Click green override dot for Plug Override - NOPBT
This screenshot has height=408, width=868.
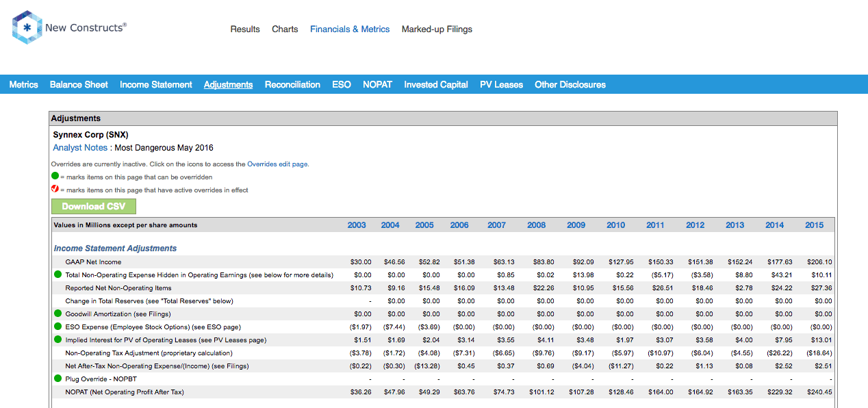coord(58,379)
